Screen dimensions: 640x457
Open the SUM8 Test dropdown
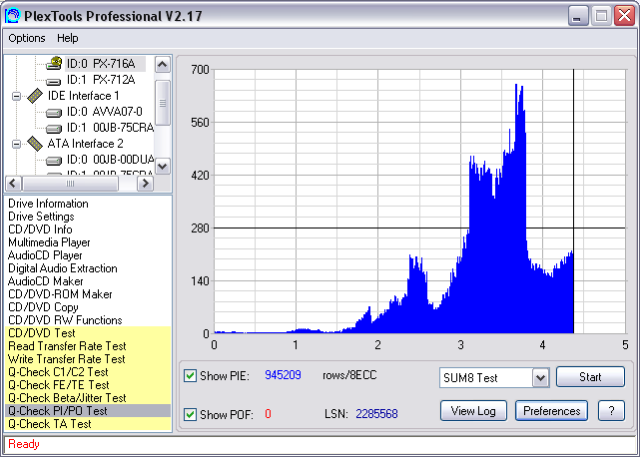pyautogui.click(x=541, y=377)
